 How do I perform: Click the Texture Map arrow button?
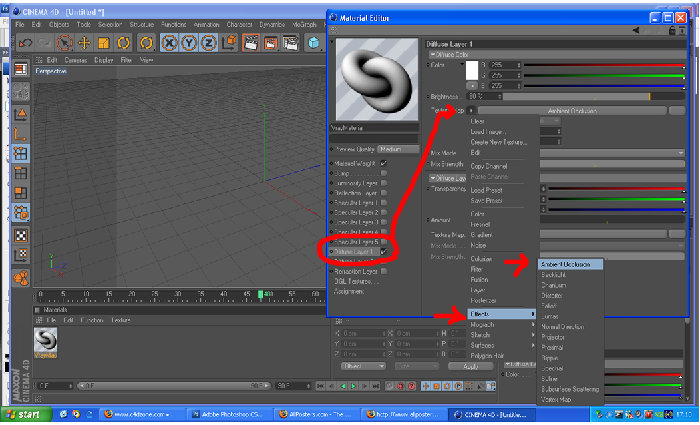471,110
